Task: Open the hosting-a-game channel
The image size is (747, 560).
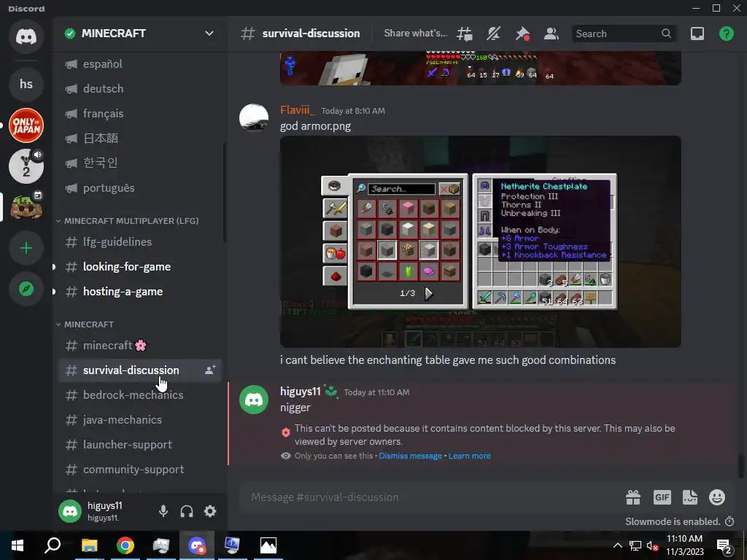Action: pos(139,292)
